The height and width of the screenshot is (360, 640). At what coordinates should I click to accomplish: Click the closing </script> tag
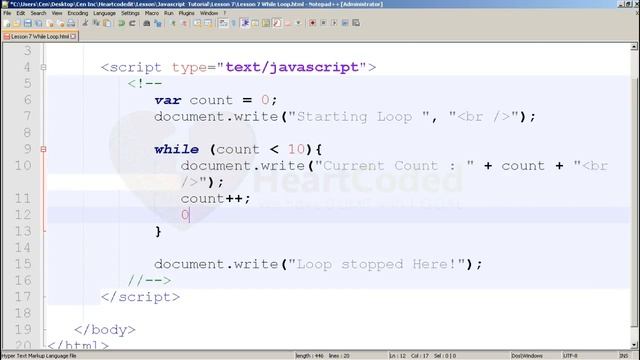click(140, 297)
